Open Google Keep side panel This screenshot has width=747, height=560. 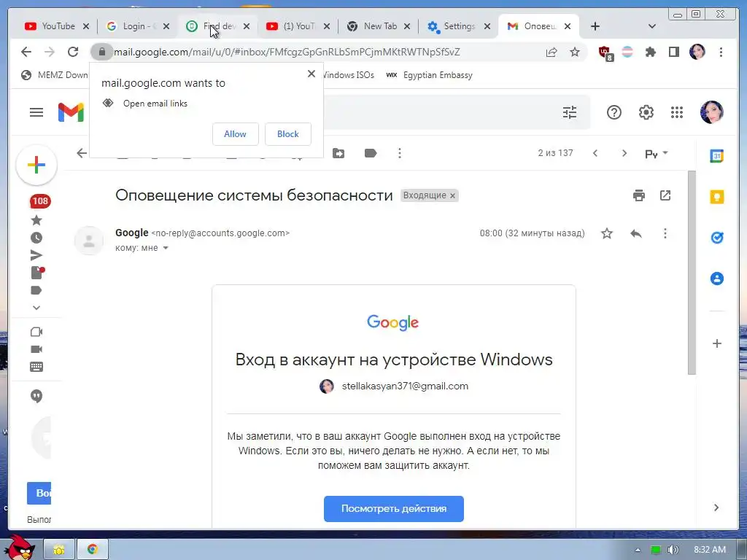coord(717,197)
